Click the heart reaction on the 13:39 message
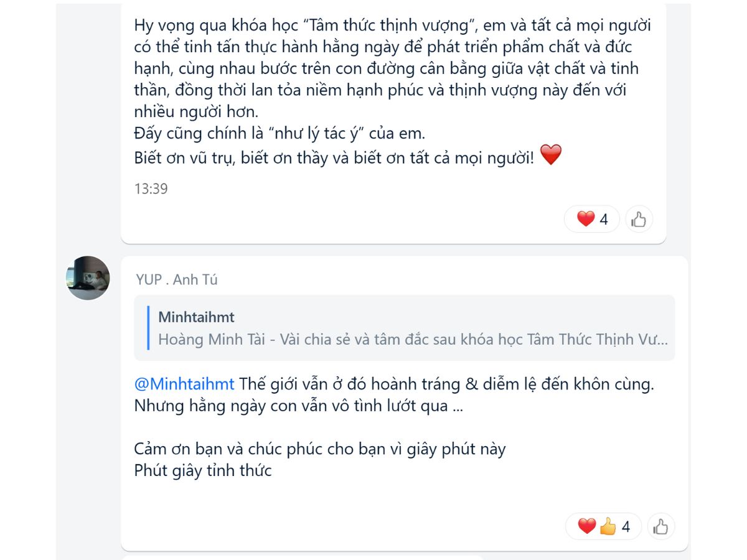Viewport: 747px width, 560px height. point(586,219)
